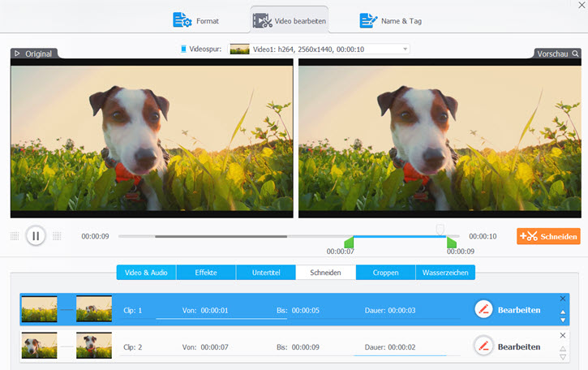Click Clip 1 Dauer: 00:00:03 text

click(x=390, y=310)
